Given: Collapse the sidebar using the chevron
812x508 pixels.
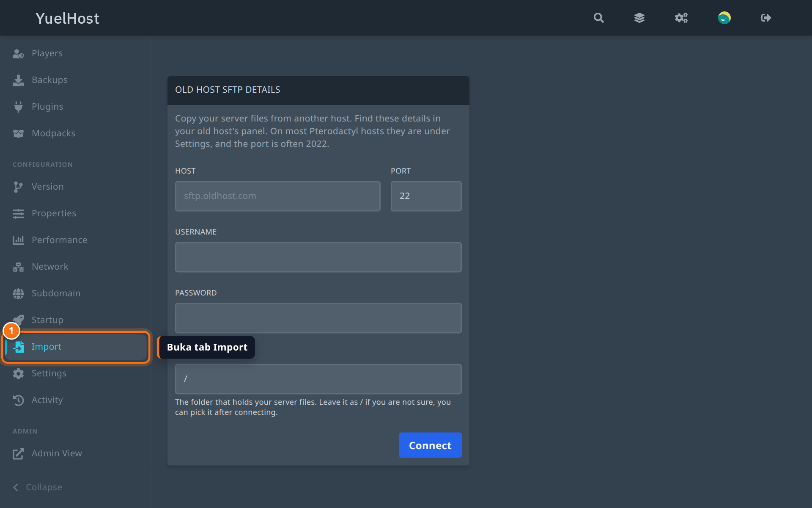Looking at the screenshot, I should [16, 487].
